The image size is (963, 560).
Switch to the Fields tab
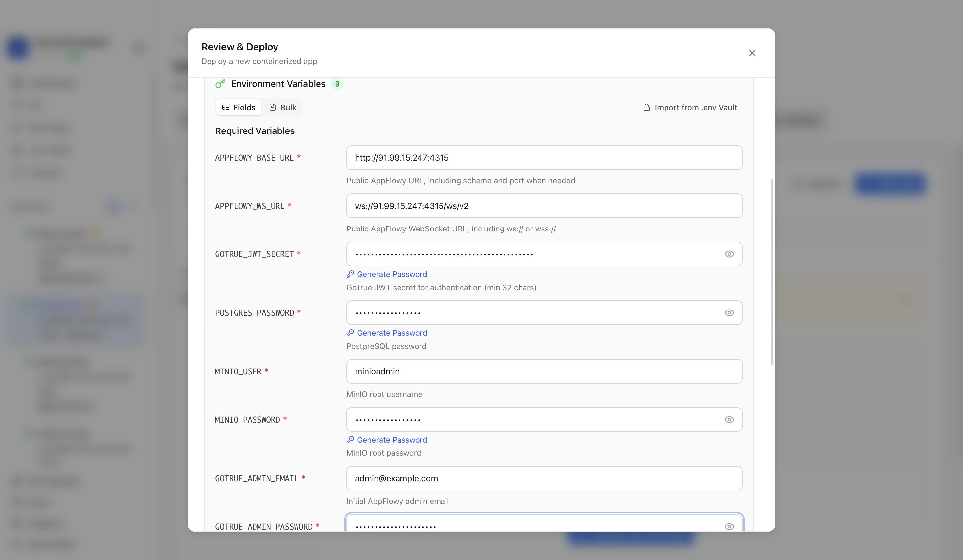coord(238,107)
